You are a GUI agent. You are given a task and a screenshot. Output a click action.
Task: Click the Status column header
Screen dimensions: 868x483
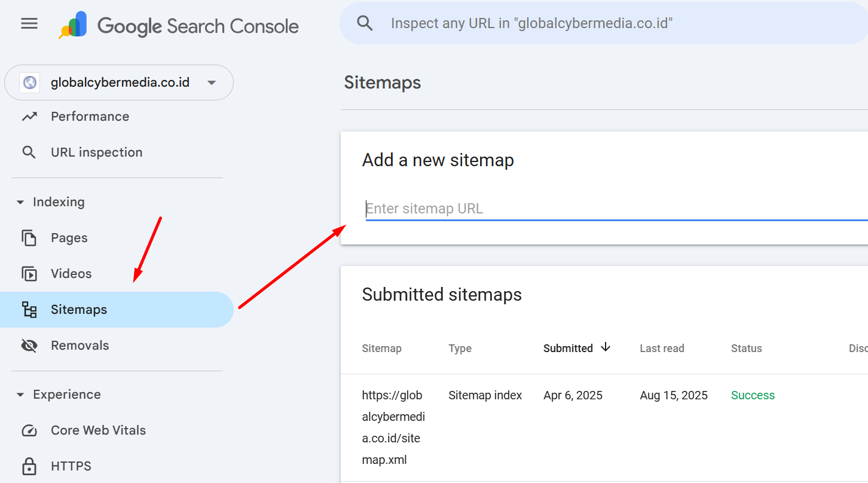(746, 349)
